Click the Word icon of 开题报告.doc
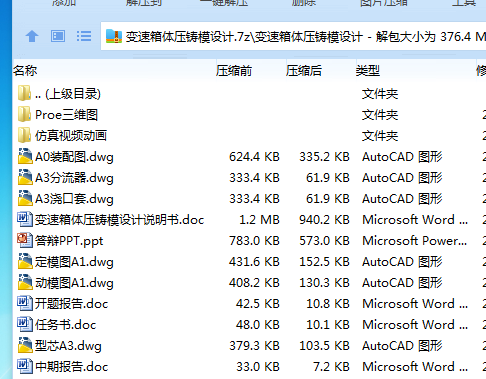This screenshot has height=379, width=486. pyautogui.click(x=25, y=303)
